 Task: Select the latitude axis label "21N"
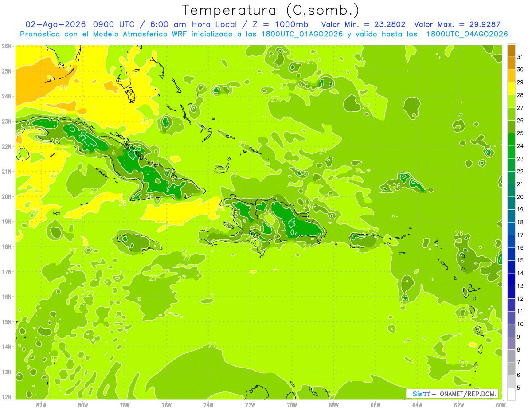[x=7, y=171]
